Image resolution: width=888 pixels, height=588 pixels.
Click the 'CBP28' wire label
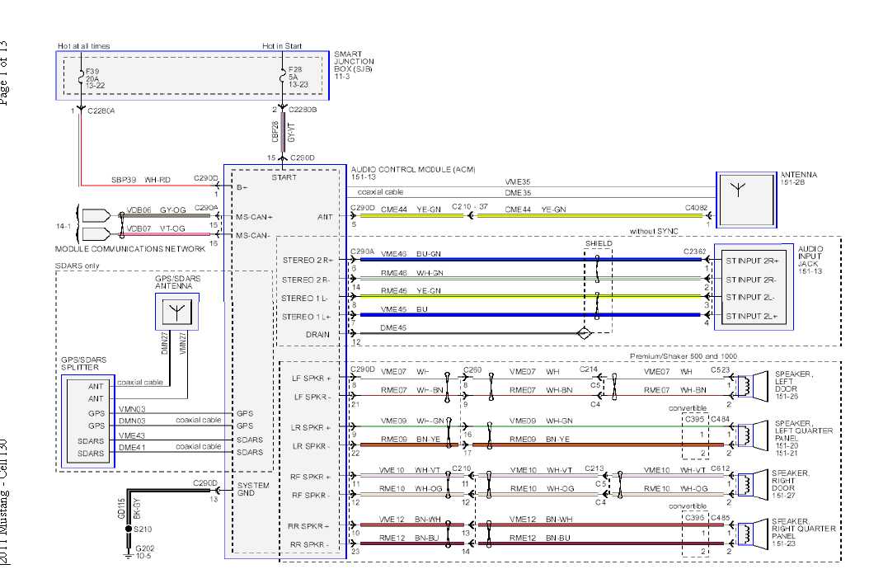pos(275,131)
